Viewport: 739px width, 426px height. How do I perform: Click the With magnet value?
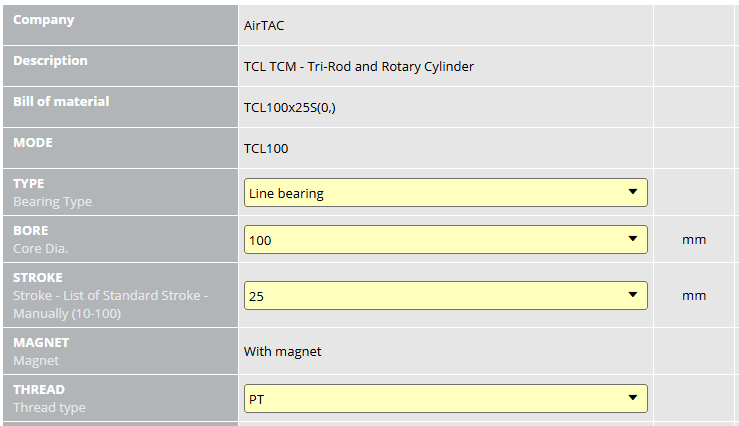282,352
